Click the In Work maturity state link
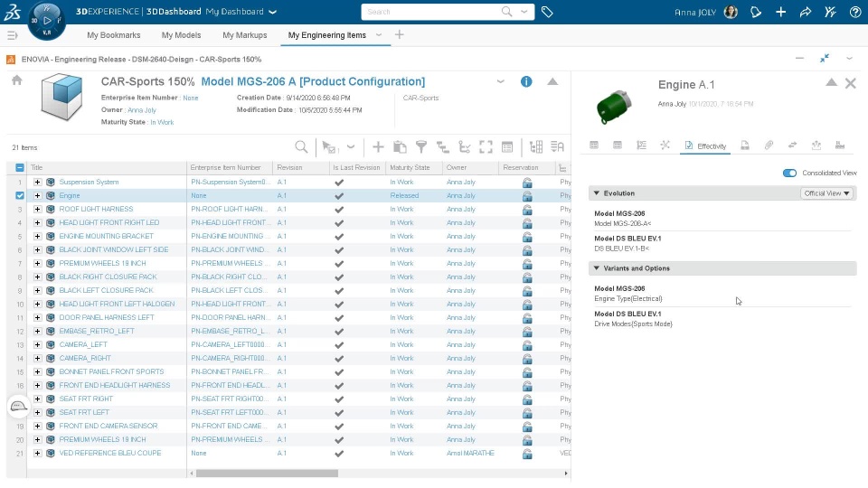The width and height of the screenshot is (868, 488). (162, 122)
